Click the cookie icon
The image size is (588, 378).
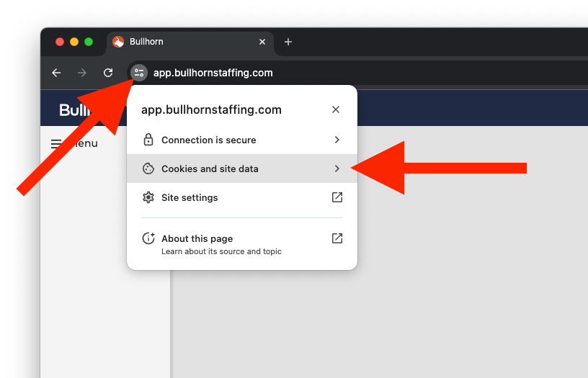pyautogui.click(x=148, y=168)
